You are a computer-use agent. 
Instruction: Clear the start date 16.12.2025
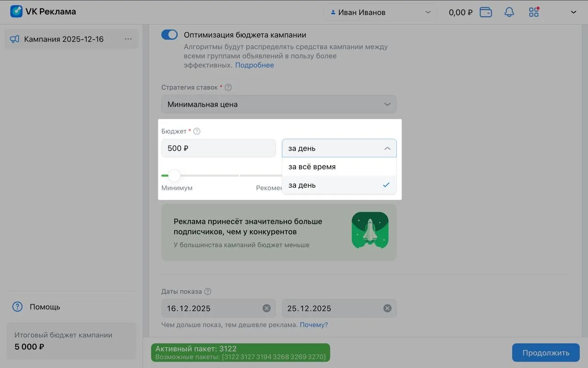pyautogui.click(x=266, y=308)
